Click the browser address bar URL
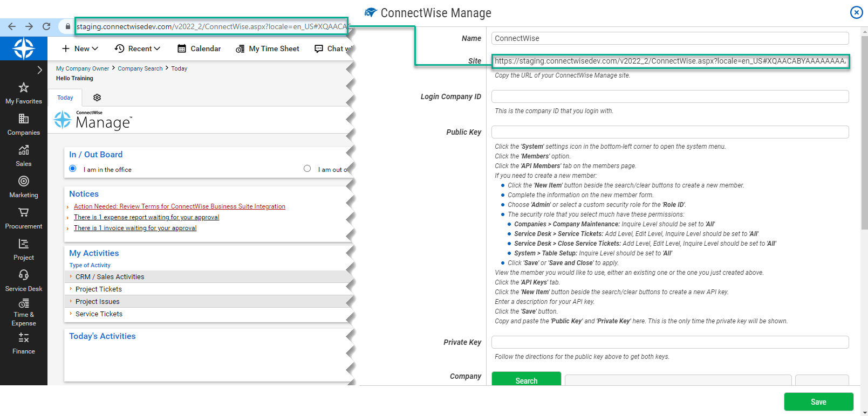This screenshot has width=868, height=416. pos(211,26)
